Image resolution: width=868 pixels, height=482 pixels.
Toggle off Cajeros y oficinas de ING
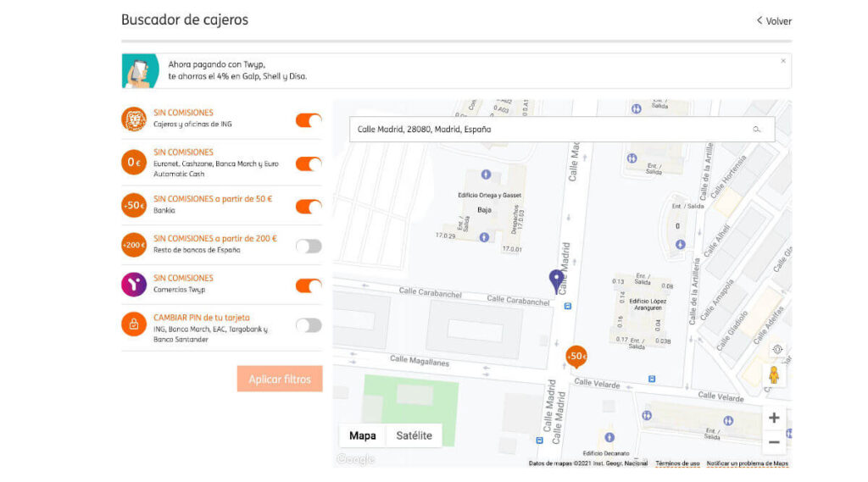pos(309,120)
